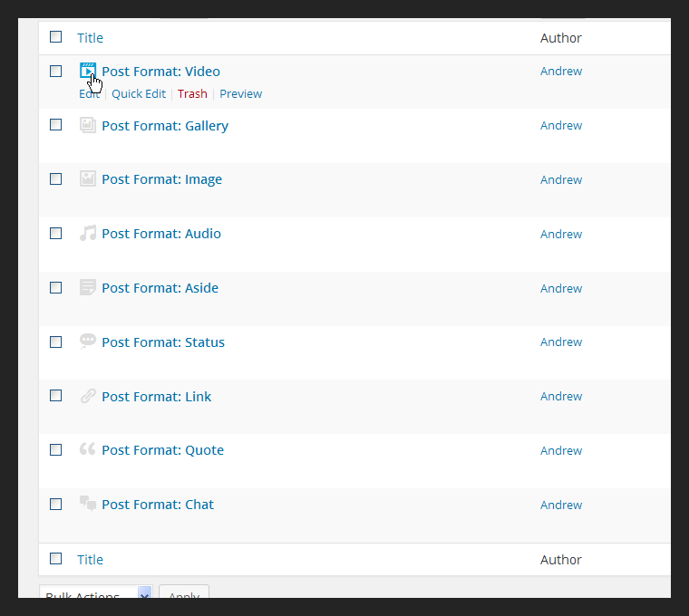
Task: Click the Status speech bubble icon
Action: (88, 342)
